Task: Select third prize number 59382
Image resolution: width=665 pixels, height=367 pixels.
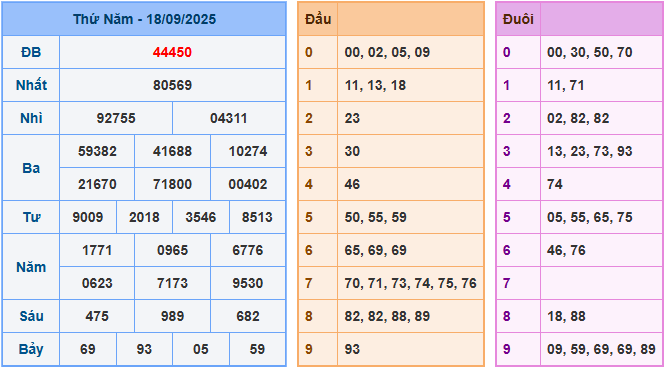Action: (97, 151)
